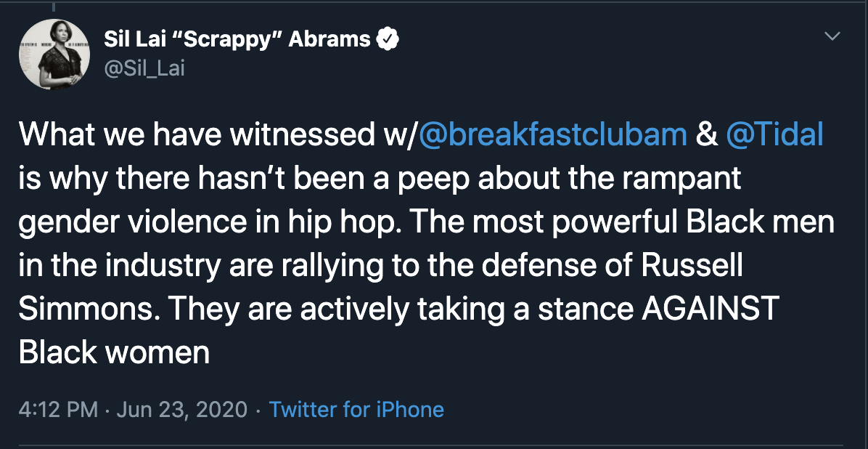The width and height of the screenshot is (868, 449).
Task: Click the verified checkmark badge
Action: point(389,39)
